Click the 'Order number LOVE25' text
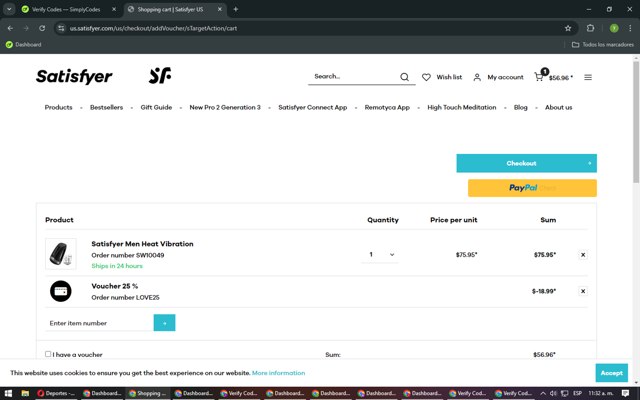The height and width of the screenshot is (400, 640). [125, 297]
